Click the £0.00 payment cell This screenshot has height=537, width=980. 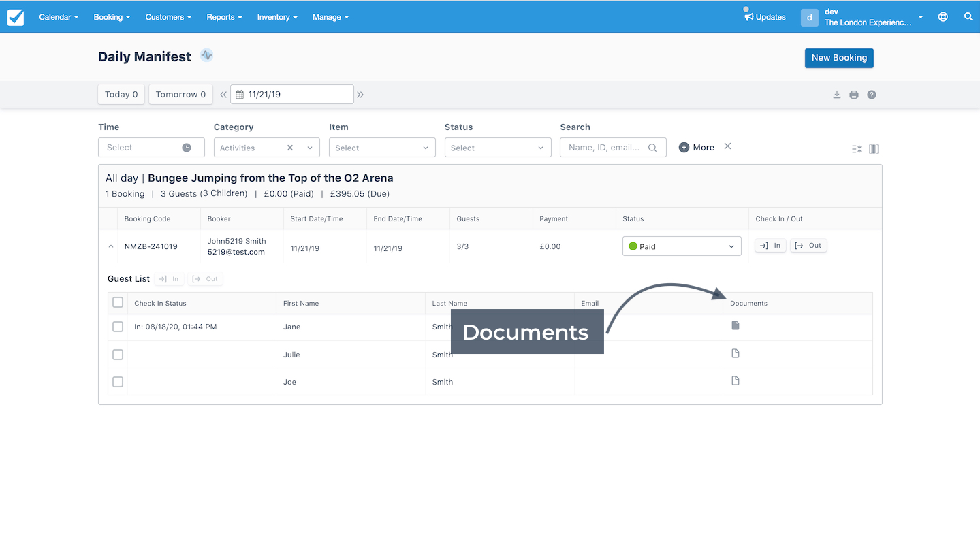coord(550,246)
